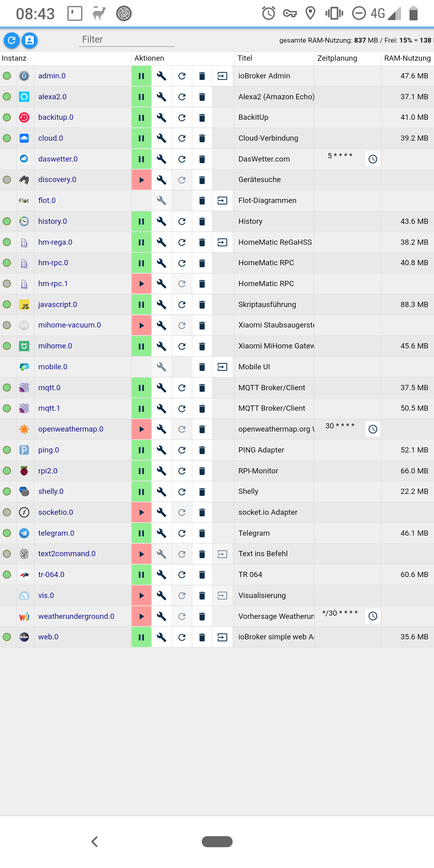Open configuration wrench for shelly.0

point(162,491)
